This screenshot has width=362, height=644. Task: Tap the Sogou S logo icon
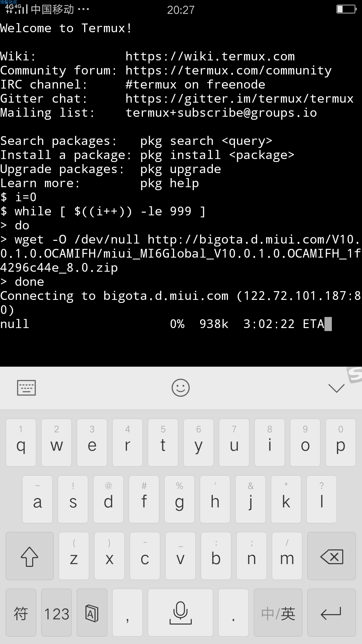pyautogui.click(x=354, y=375)
